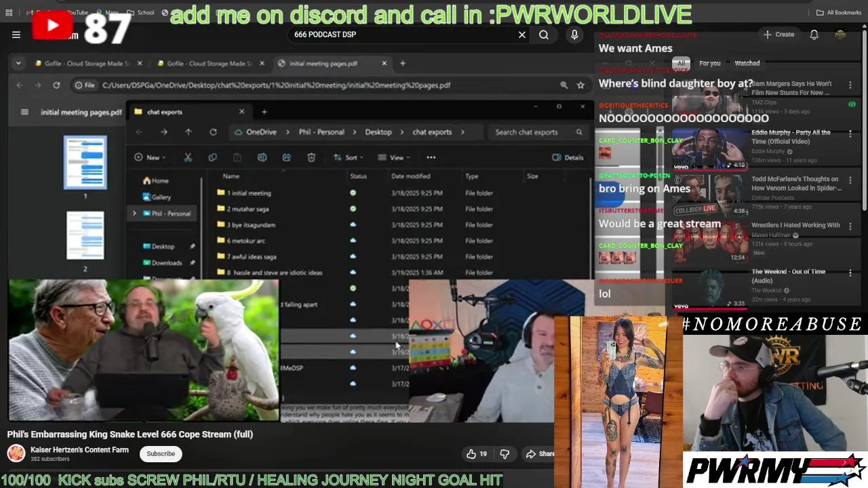This screenshot has height=488, width=868.
Task: Open the browser tab search chevron
Action: point(18,63)
